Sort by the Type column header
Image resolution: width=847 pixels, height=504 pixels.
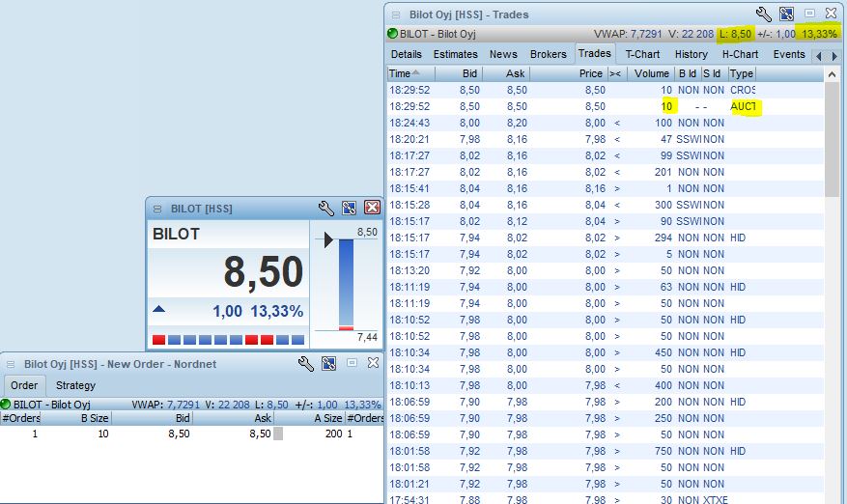[x=741, y=74]
